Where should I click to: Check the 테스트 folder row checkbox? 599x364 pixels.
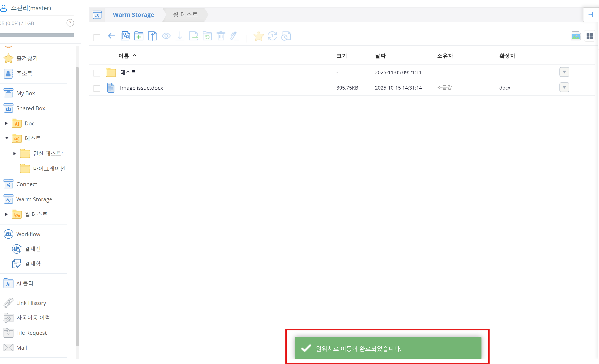pyautogui.click(x=97, y=73)
